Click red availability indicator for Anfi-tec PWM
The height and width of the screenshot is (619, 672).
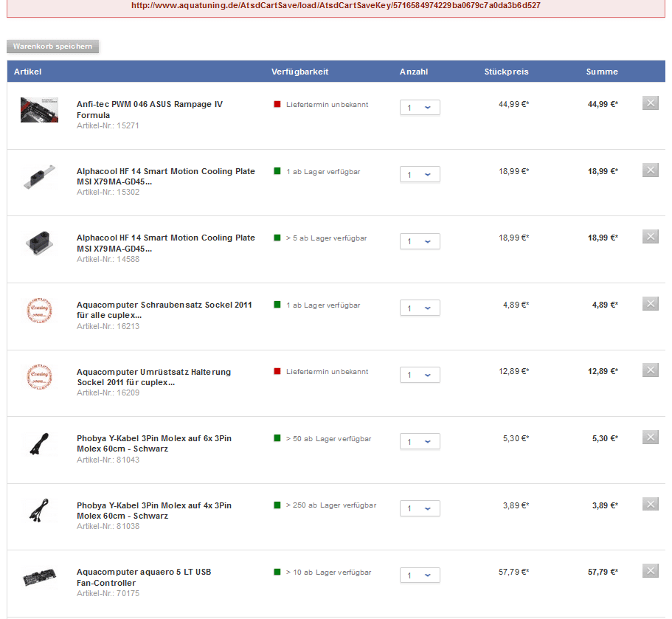point(277,104)
